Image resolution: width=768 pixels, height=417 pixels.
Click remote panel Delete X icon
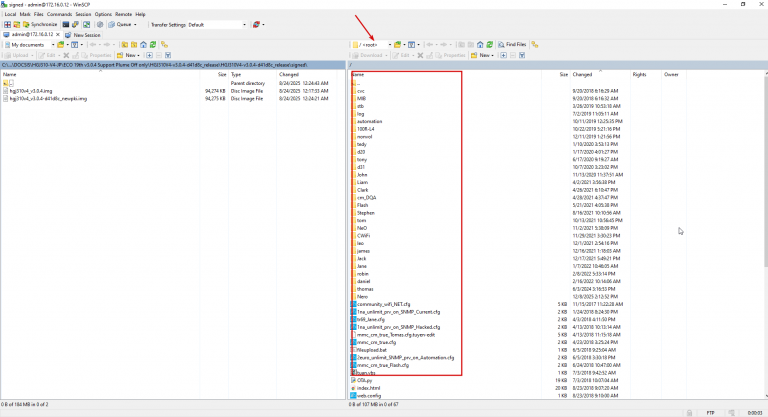[420, 55]
